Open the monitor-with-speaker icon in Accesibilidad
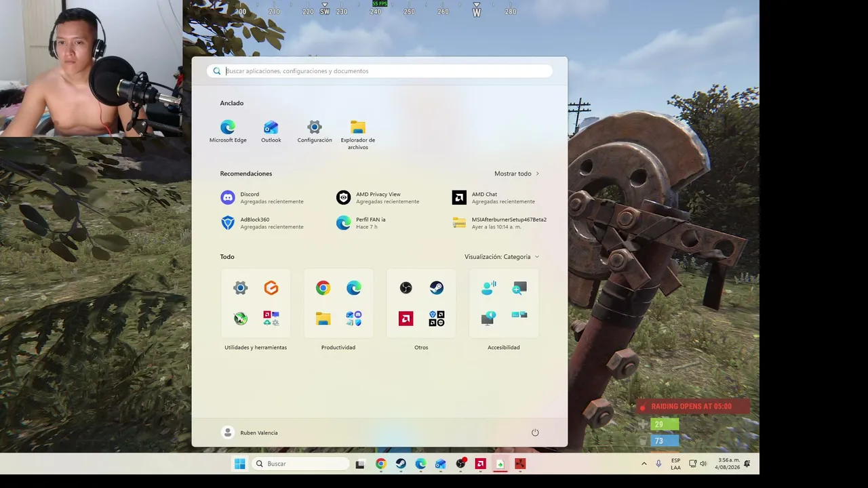Screen dimensions: 868x488 [489, 318]
